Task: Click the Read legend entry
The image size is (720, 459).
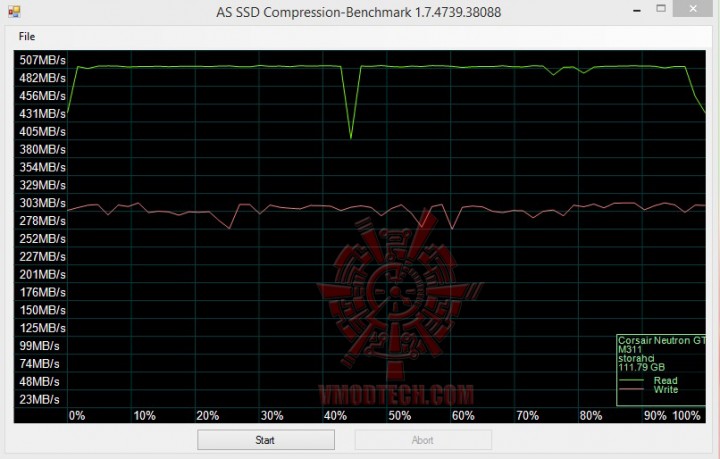Action: [x=666, y=381]
